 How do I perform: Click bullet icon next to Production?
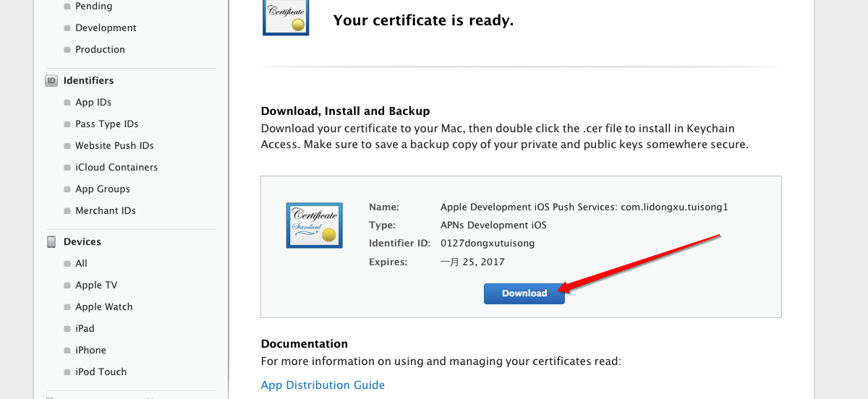(67, 50)
